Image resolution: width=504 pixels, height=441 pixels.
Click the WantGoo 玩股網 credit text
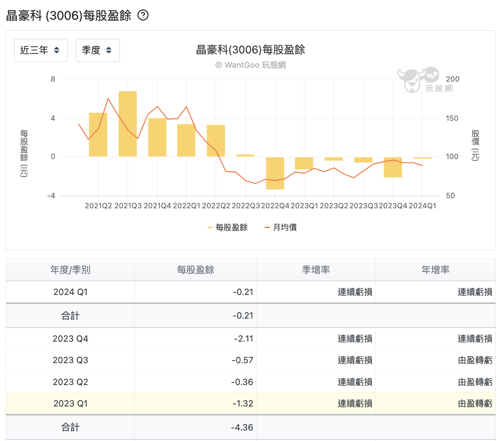pos(250,65)
